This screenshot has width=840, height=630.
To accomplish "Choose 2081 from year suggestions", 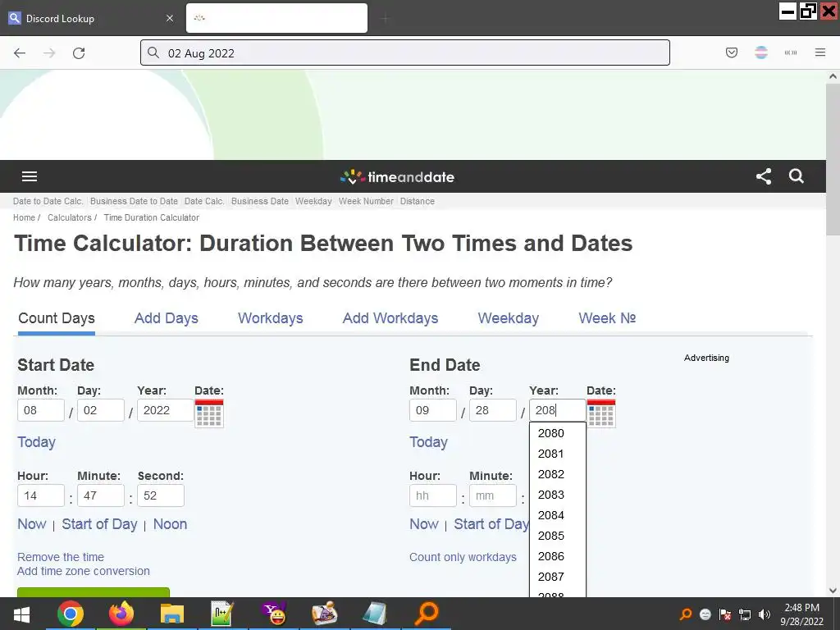I will [x=558, y=454].
